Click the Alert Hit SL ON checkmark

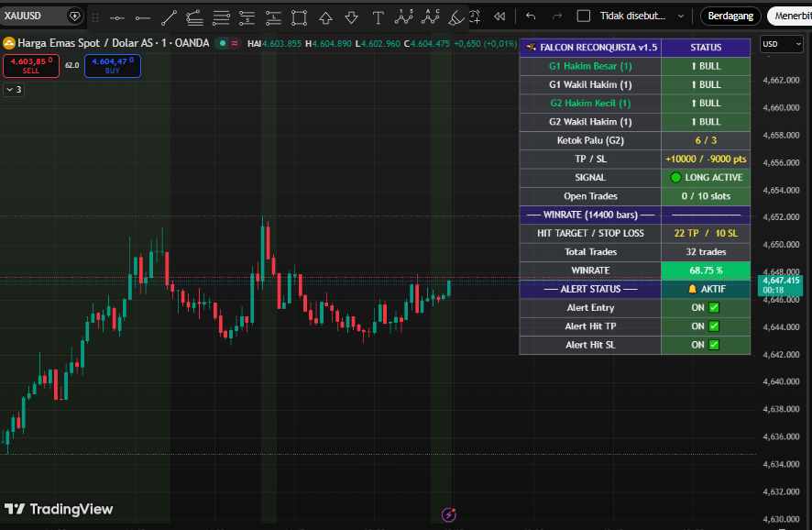point(714,345)
